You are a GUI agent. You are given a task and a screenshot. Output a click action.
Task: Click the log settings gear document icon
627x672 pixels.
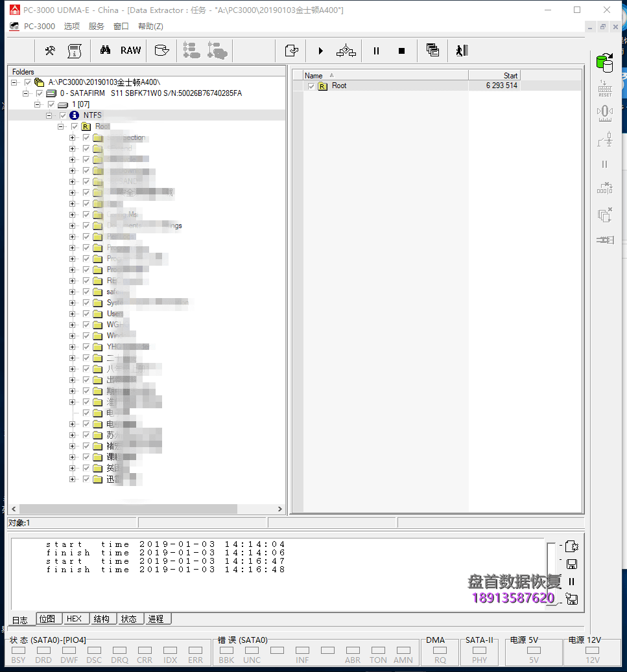(572, 546)
